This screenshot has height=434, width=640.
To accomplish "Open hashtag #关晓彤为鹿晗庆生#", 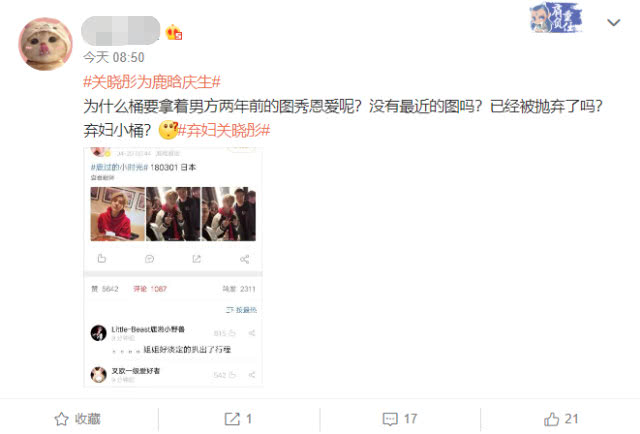I will (x=152, y=82).
